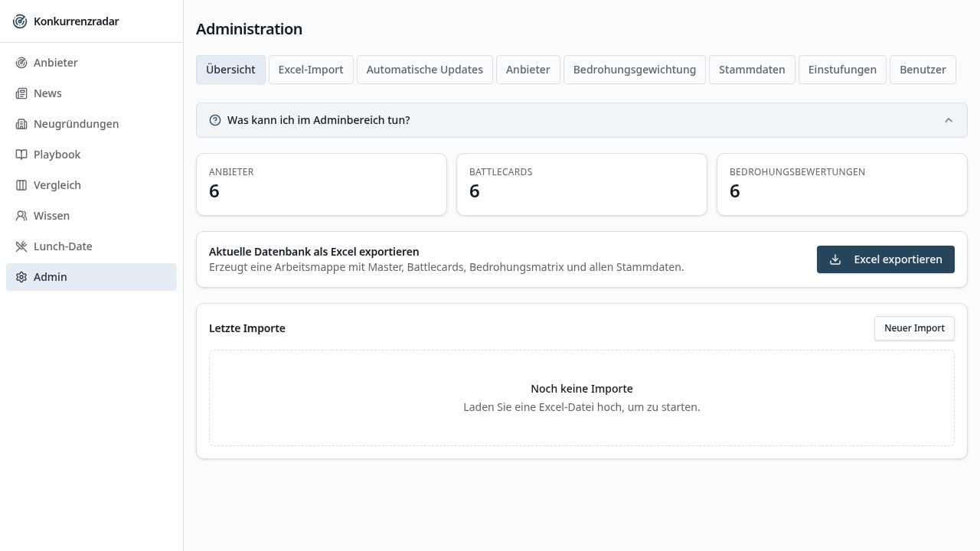The height and width of the screenshot is (551, 980).
Task: Click the Vergleich columns icon
Action: tap(21, 185)
